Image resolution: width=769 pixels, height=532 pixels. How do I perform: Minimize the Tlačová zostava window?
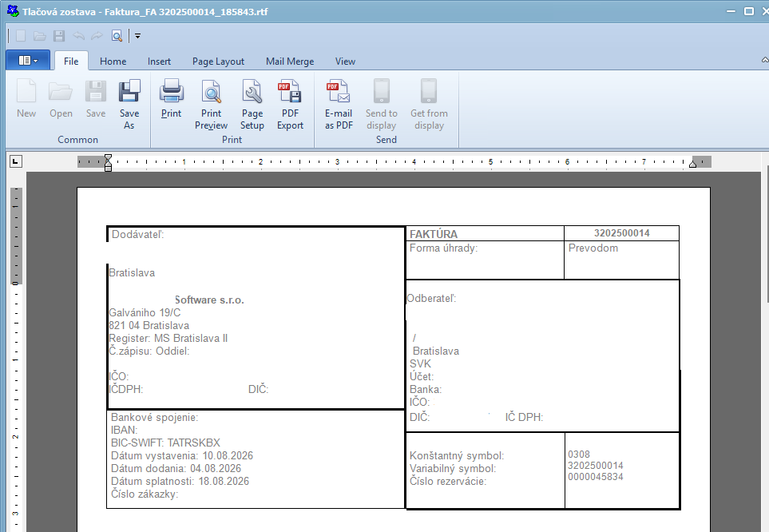pyautogui.click(x=731, y=11)
